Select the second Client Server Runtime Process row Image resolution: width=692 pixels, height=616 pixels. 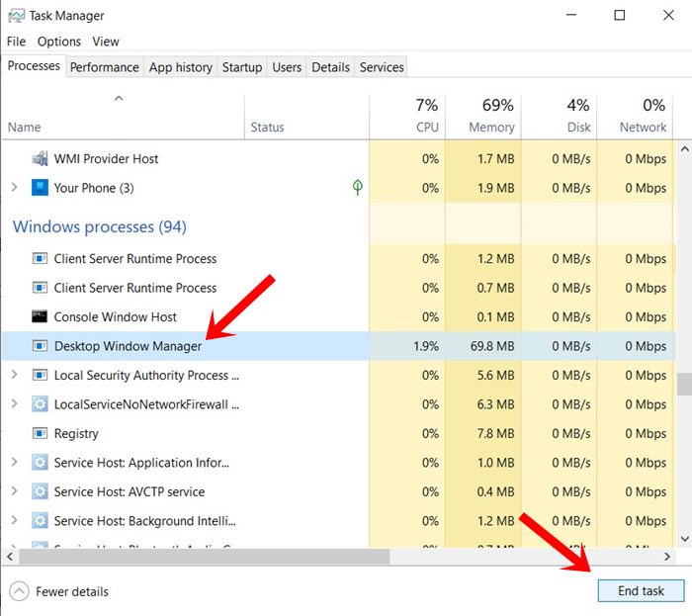(339, 288)
